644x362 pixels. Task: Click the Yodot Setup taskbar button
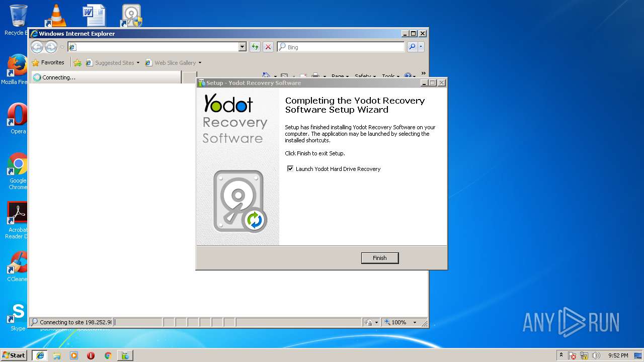[x=125, y=355]
